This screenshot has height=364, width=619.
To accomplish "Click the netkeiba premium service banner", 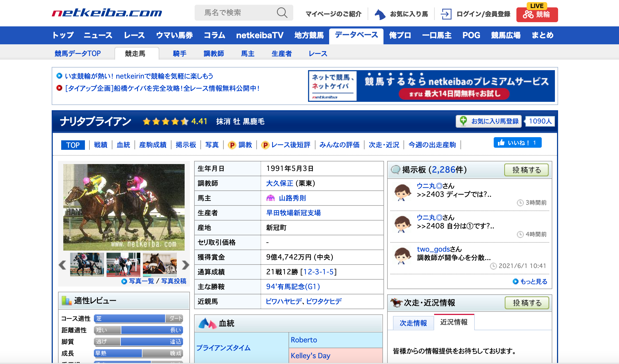I will click(x=431, y=86).
